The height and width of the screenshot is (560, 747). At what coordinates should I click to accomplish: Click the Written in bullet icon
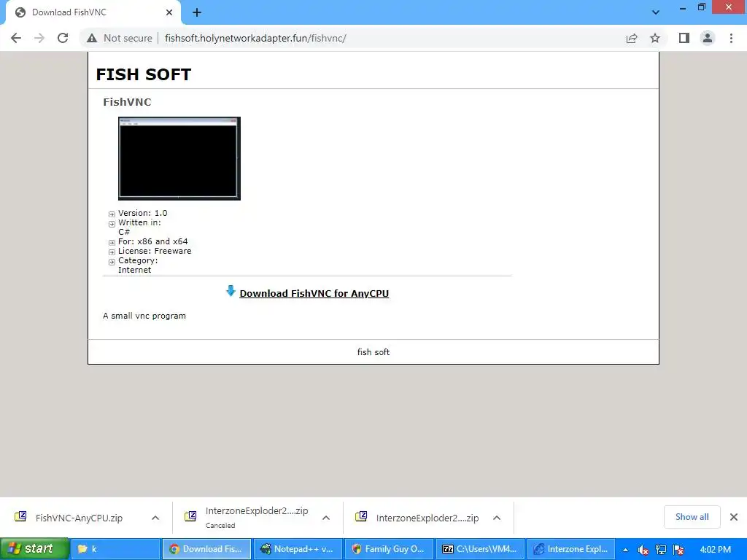pos(112,224)
